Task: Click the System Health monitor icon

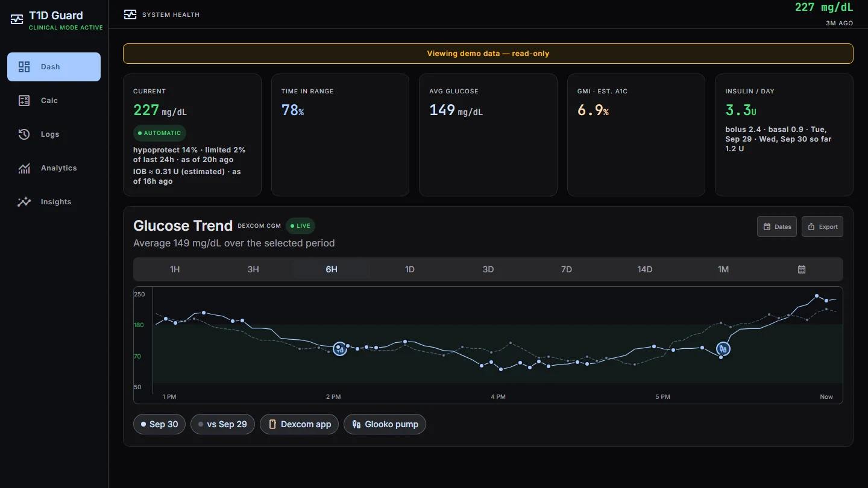Action: [130, 14]
